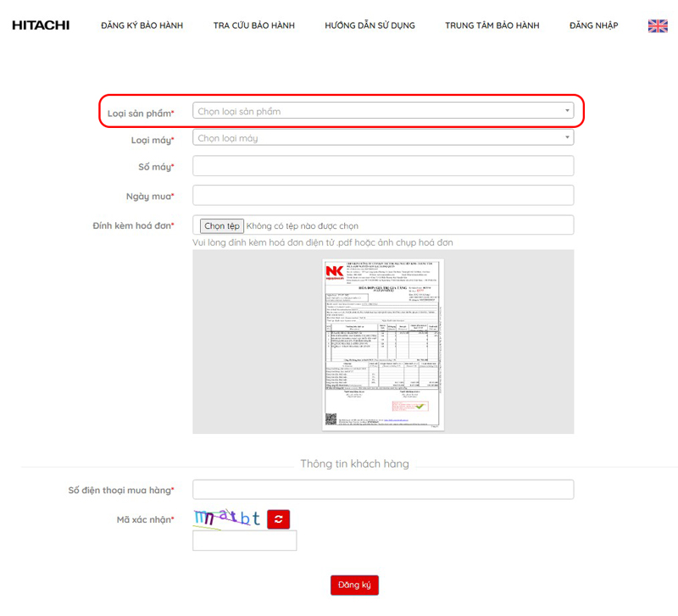Click the arrow on the Loại máy dropdown
Screen dimensions: 678x616
tap(567, 138)
